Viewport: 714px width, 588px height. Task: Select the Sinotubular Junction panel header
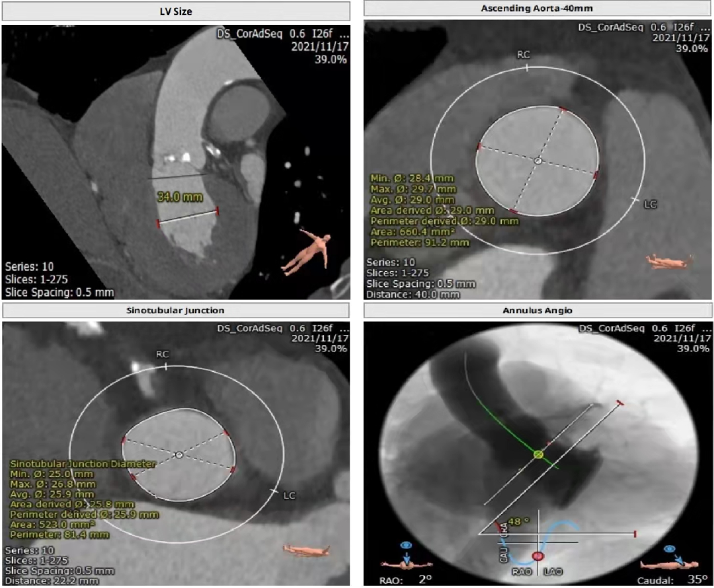pos(176,311)
